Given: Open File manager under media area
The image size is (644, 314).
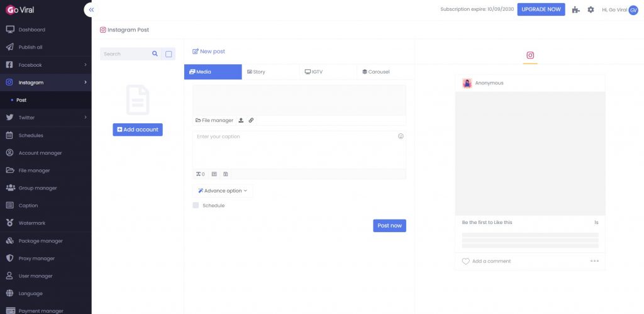Looking at the screenshot, I should coord(214,120).
